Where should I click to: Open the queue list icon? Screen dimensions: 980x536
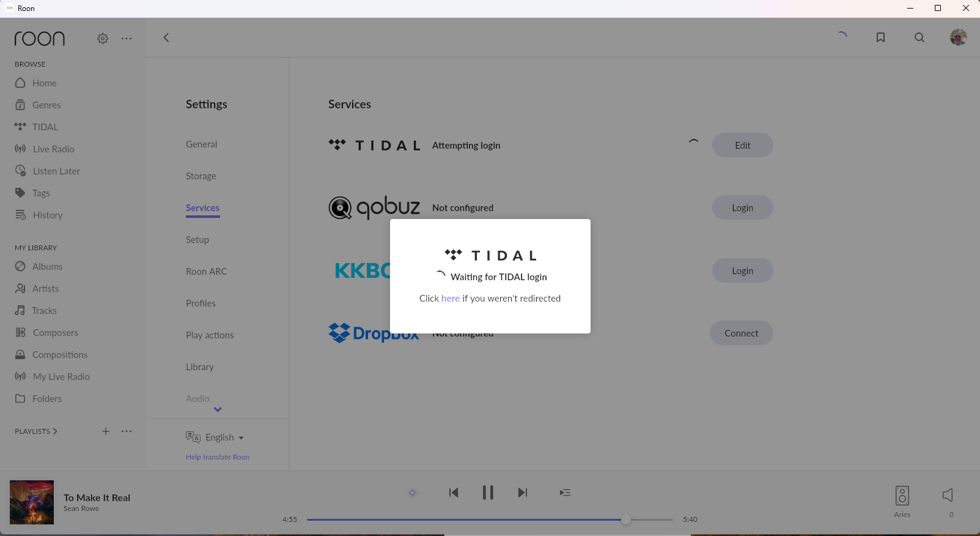coord(565,493)
